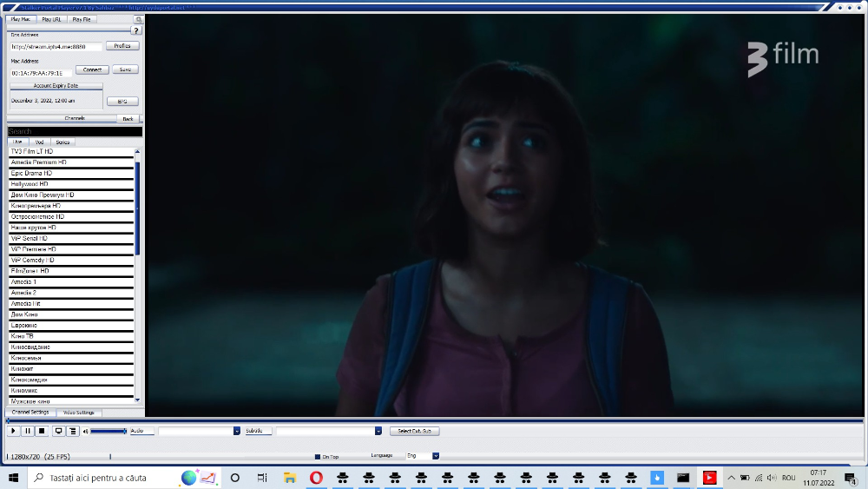This screenshot has height=489, width=868.
Task: Open the Subtitle track dropdown
Action: pos(329,431)
